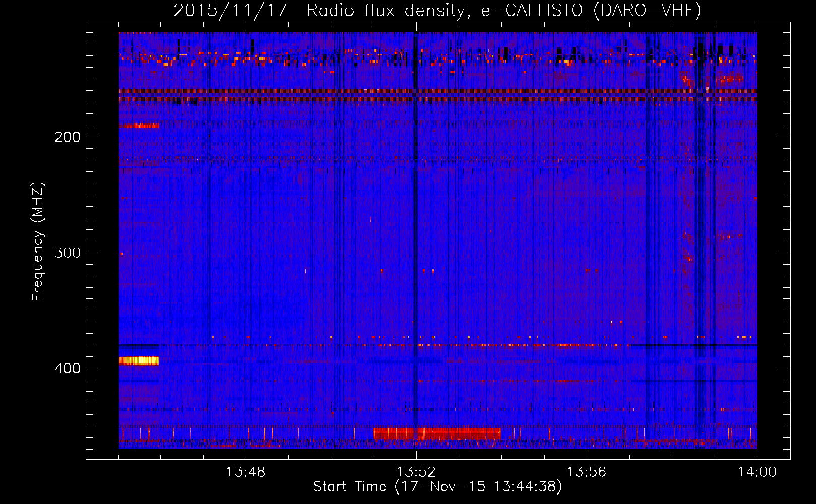The width and height of the screenshot is (816, 504).
Task: Click the 'Start Time (17-Nov-15 13:44:38)' x-axis label
Action: 437,487
